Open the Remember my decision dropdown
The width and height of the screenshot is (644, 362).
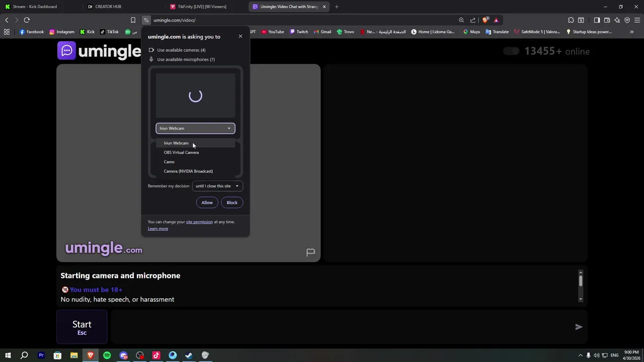pyautogui.click(x=217, y=186)
